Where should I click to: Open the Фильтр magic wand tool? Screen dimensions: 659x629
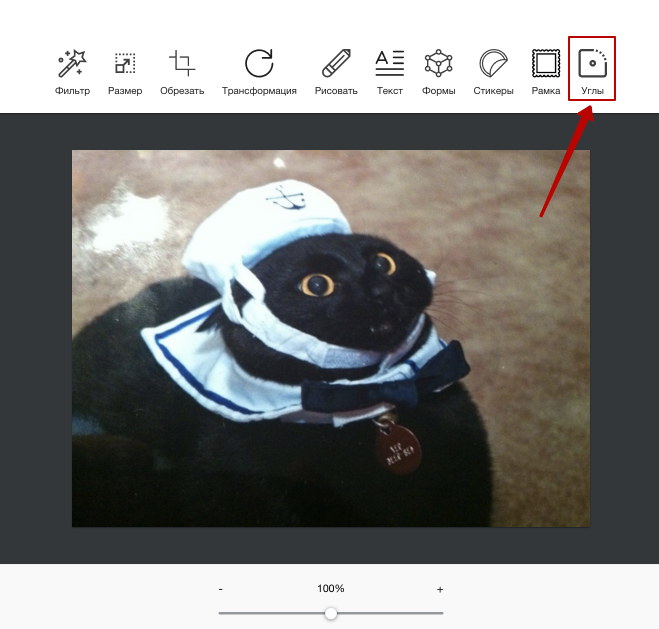72,64
